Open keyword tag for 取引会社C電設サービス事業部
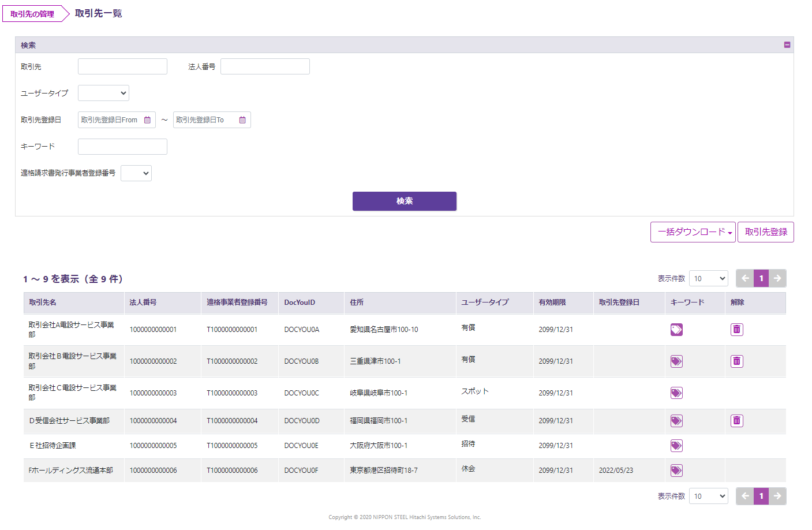812x530 pixels. pos(676,393)
